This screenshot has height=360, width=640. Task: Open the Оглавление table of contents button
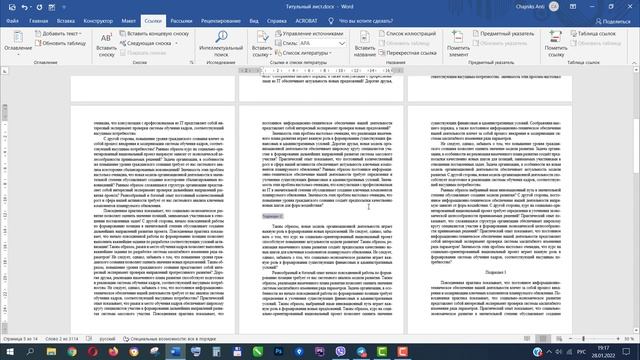coord(18,43)
